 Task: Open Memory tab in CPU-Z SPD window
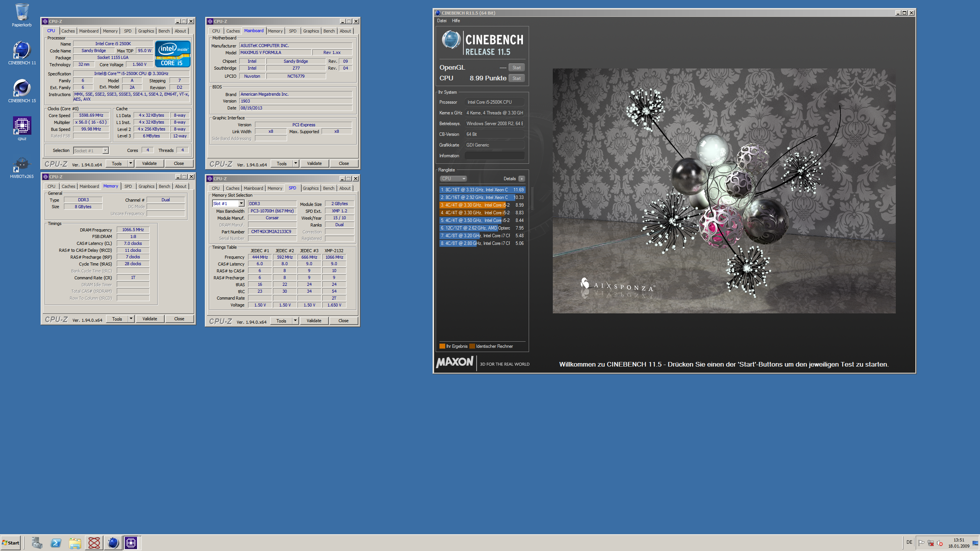(x=275, y=188)
